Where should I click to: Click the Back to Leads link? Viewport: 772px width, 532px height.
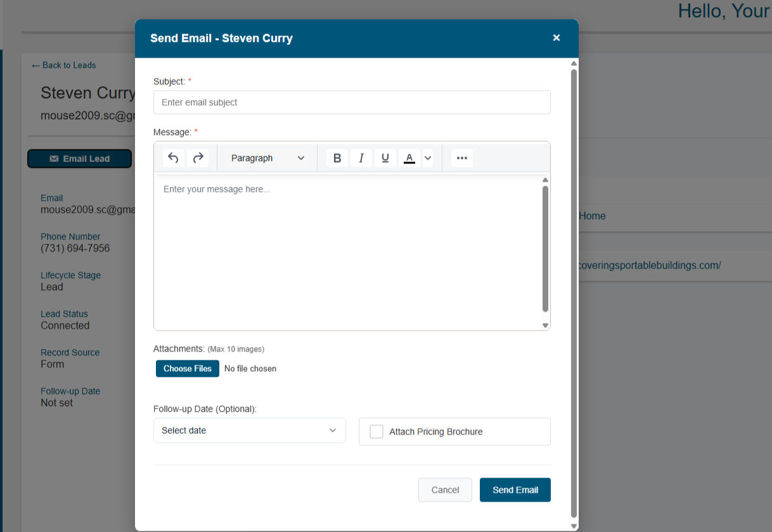[64, 65]
